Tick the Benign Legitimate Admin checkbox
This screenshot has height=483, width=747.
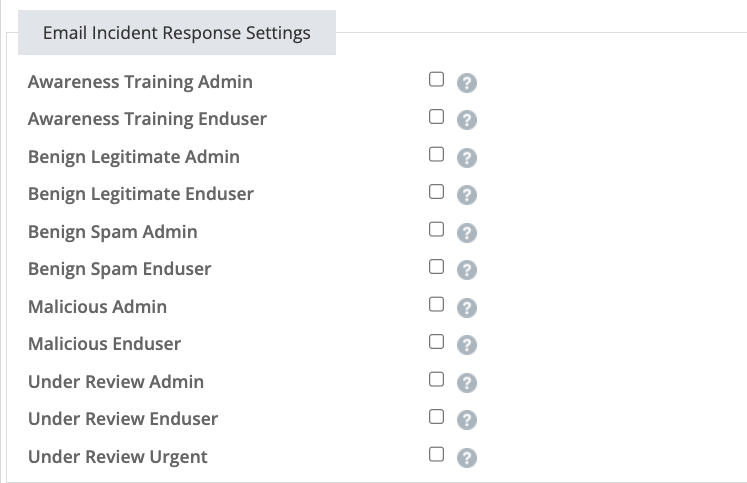coord(436,154)
